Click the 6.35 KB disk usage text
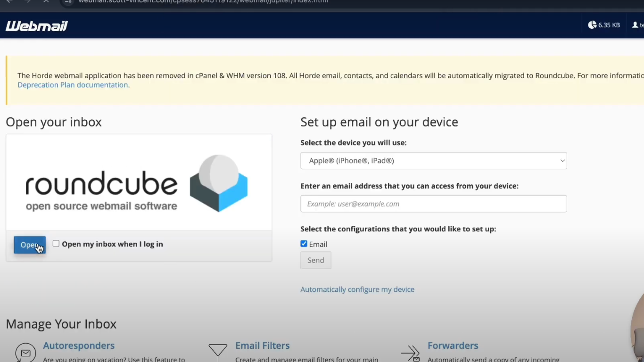 pos(609,25)
